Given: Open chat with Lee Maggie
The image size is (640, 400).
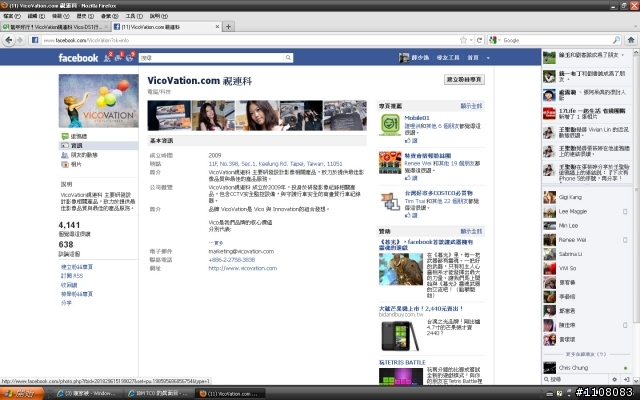Looking at the screenshot, I should click(x=586, y=211).
